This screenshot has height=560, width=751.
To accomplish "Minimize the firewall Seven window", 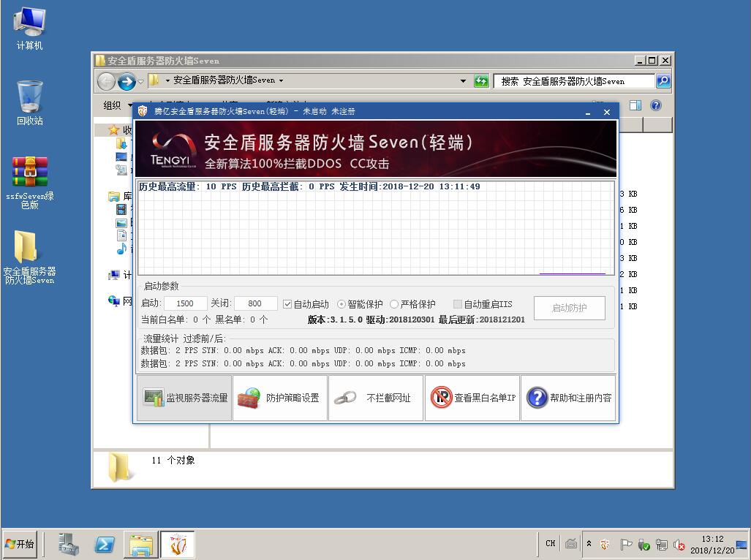I will click(588, 112).
